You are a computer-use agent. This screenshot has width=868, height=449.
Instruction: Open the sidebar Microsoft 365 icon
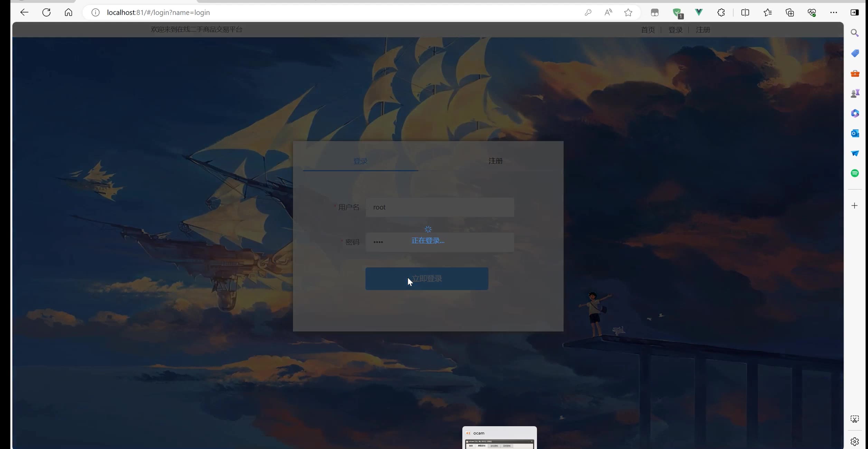[x=855, y=113]
